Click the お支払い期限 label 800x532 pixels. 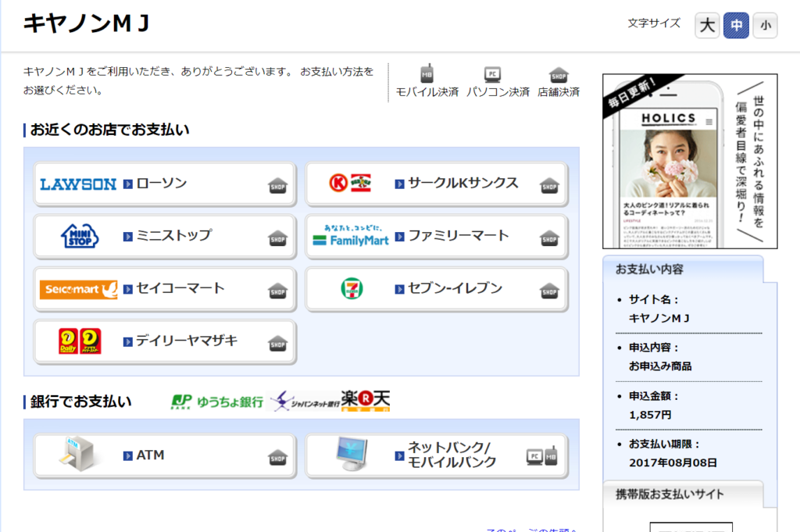tap(664, 444)
